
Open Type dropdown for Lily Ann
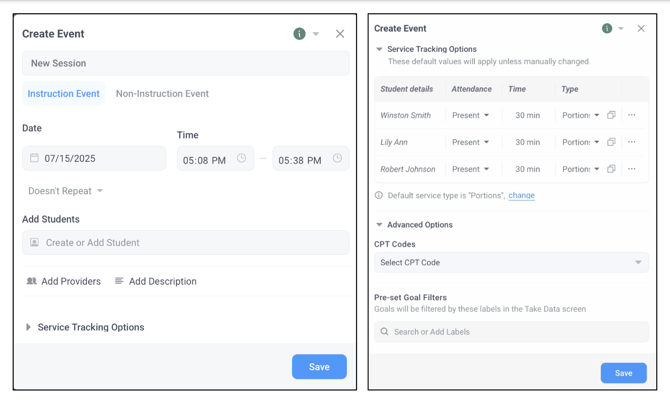point(581,142)
